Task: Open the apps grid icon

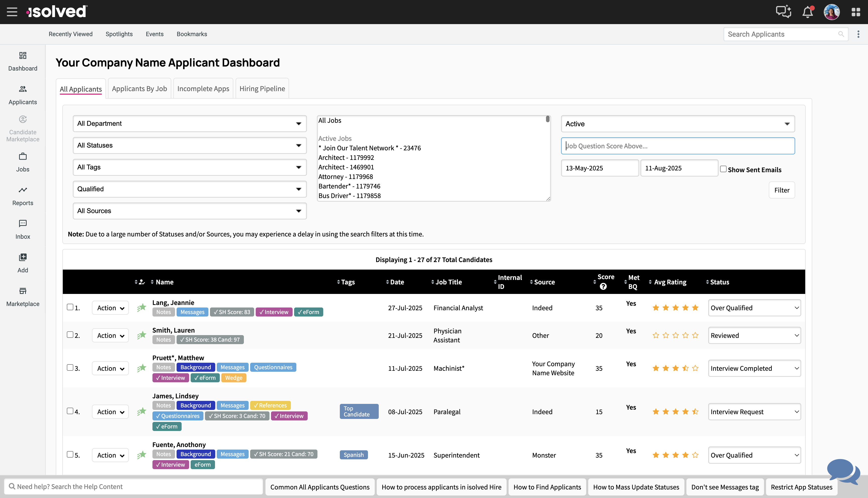Action: [x=856, y=12]
